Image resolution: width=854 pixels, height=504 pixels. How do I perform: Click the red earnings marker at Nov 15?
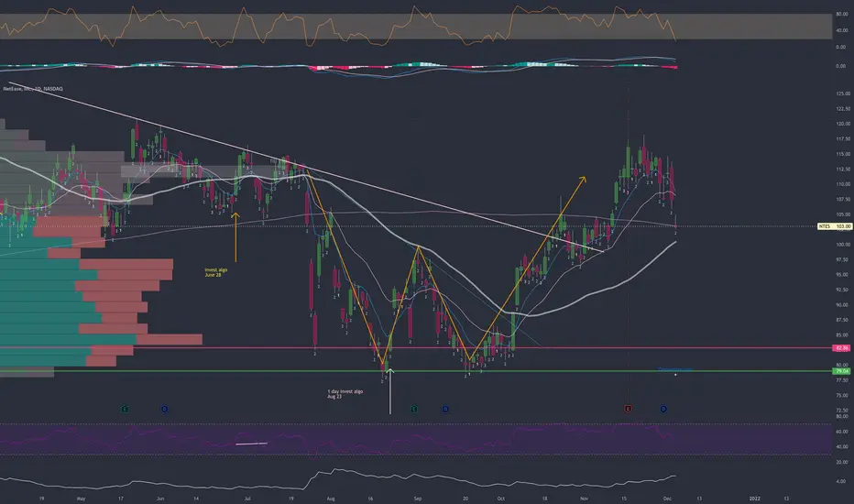click(x=628, y=409)
